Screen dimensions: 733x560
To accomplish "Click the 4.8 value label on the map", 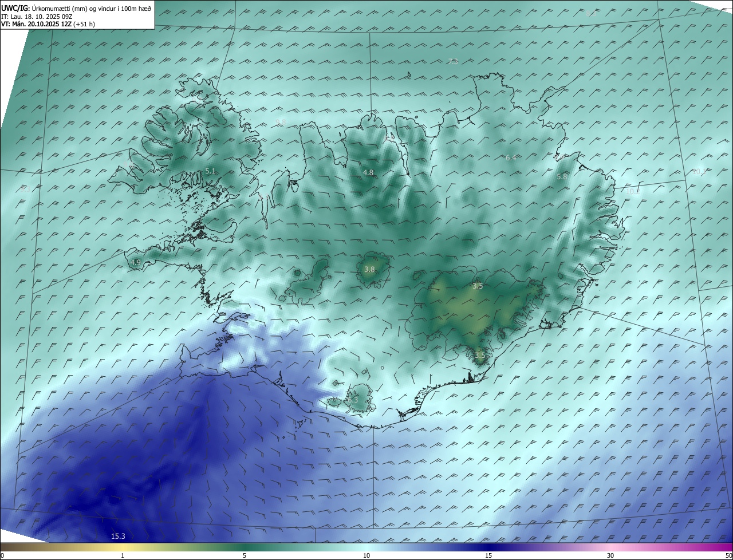I will 368,172.
